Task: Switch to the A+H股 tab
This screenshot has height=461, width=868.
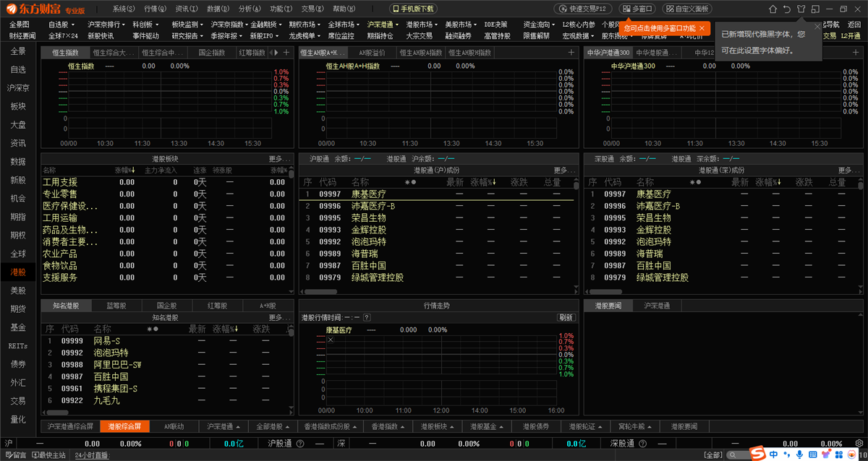Action: point(268,306)
